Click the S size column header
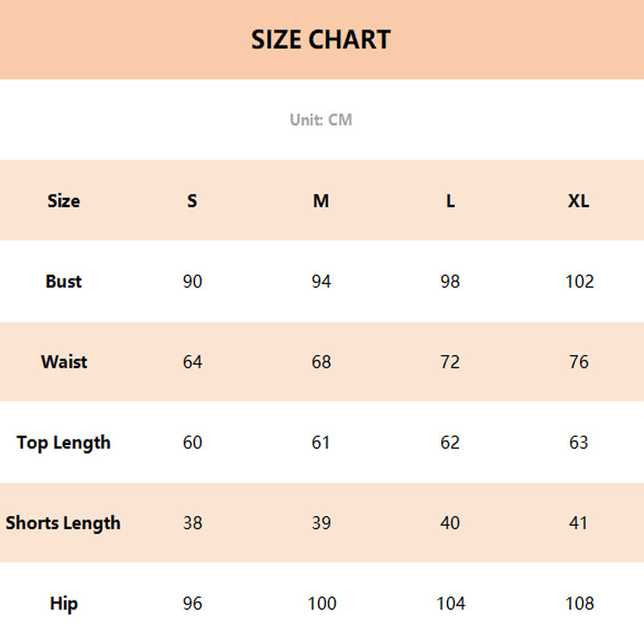The height and width of the screenshot is (644, 644). point(192,200)
